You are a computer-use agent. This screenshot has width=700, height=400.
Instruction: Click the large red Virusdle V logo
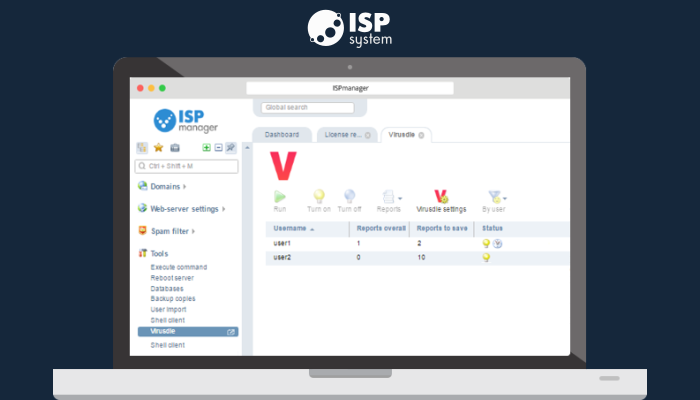(x=283, y=166)
